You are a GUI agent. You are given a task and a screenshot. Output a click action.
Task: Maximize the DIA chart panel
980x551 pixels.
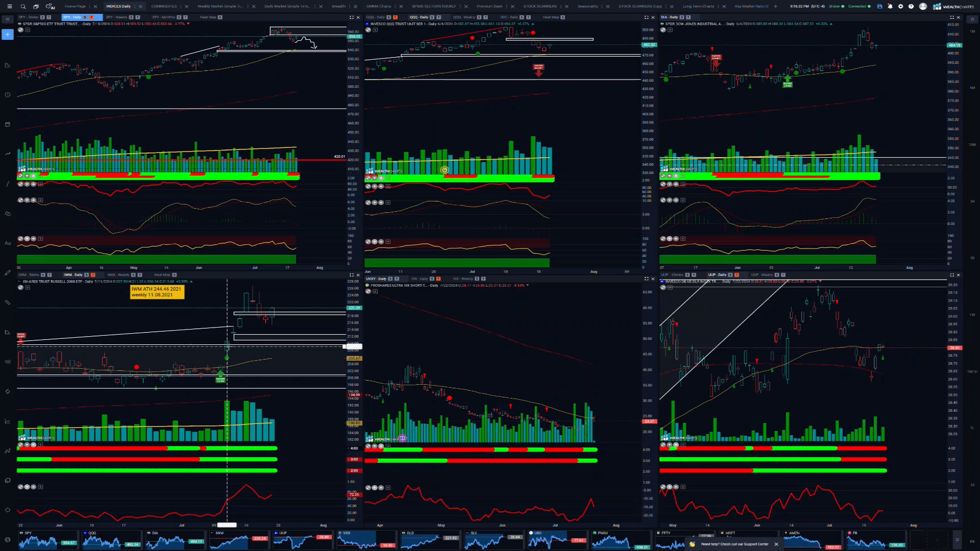952,17
